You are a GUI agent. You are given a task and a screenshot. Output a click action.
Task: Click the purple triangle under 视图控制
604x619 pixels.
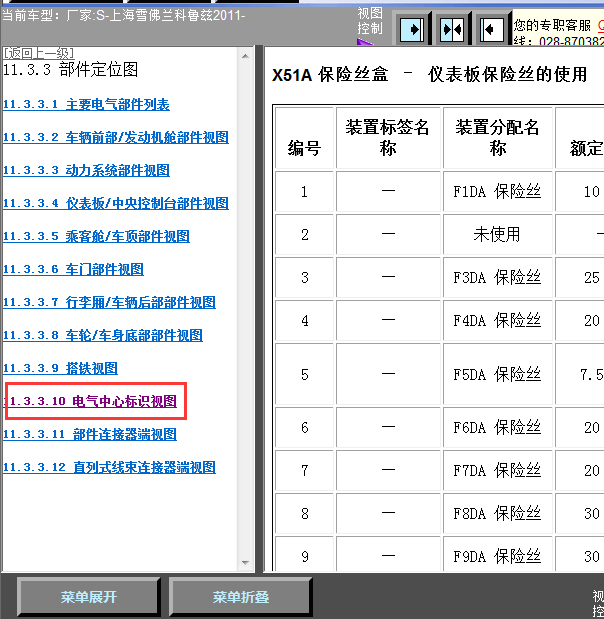[x=364, y=41]
